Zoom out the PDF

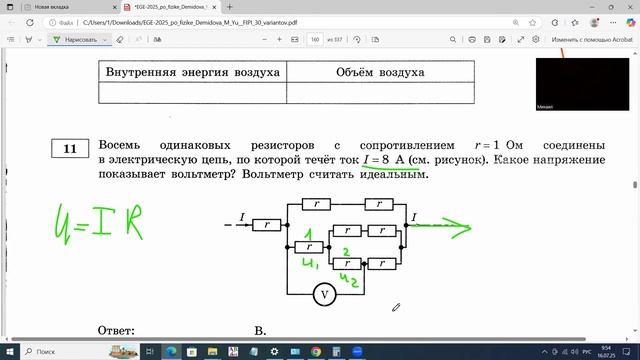point(264,40)
